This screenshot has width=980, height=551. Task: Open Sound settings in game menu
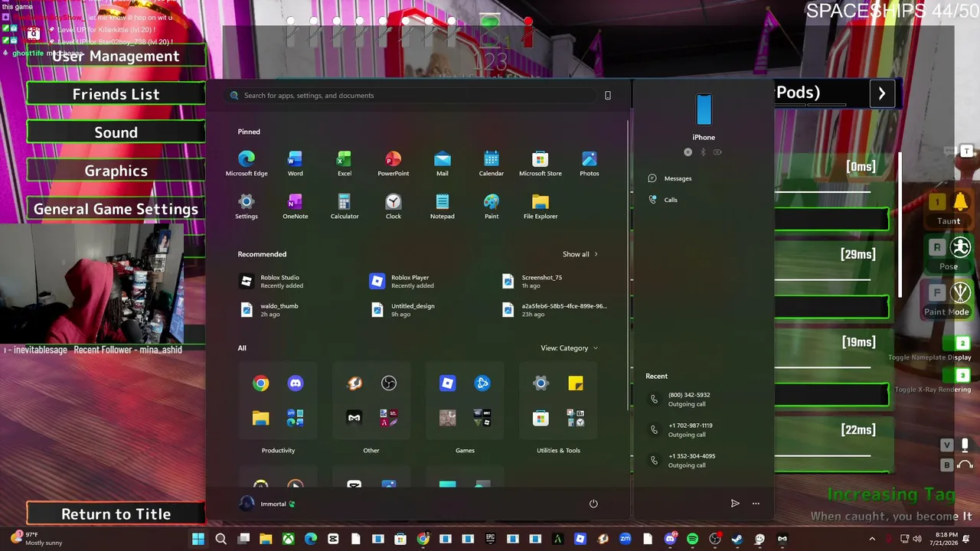coord(116,132)
